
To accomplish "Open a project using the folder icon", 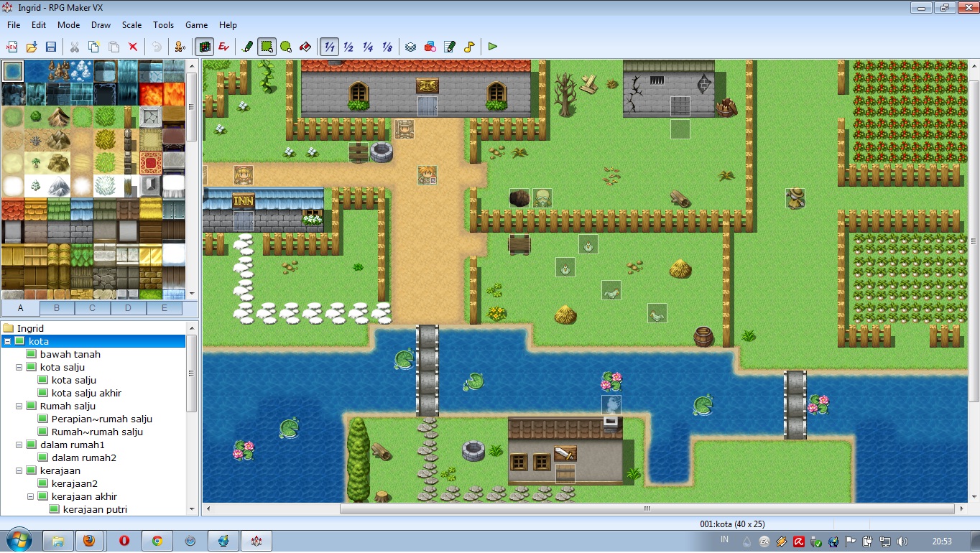I will coord(32,47).
